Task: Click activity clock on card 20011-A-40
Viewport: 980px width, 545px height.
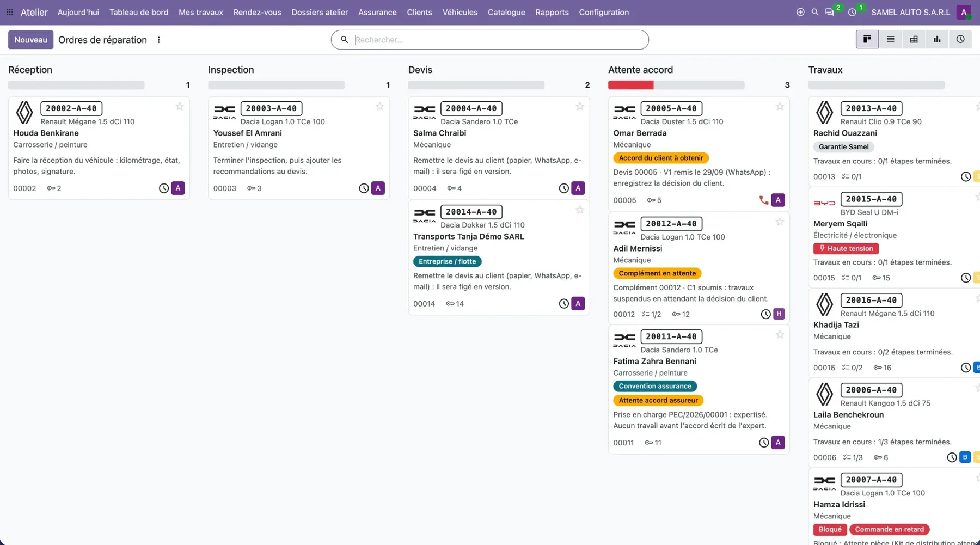Action: pos(764,443)
